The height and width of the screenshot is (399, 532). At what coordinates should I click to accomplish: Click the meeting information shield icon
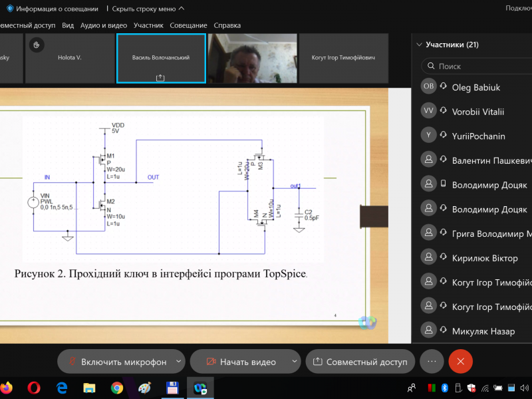click(x=10, y=9)
